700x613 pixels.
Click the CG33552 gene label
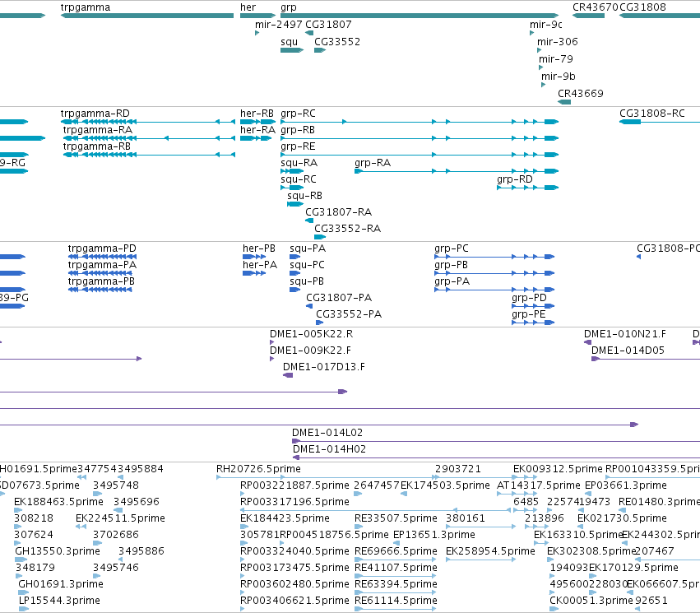coord(337,42)
